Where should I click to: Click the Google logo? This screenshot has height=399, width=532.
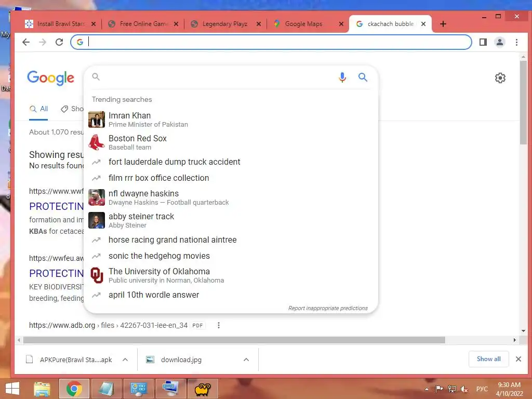pyautogui.click(x=50, y=78)
